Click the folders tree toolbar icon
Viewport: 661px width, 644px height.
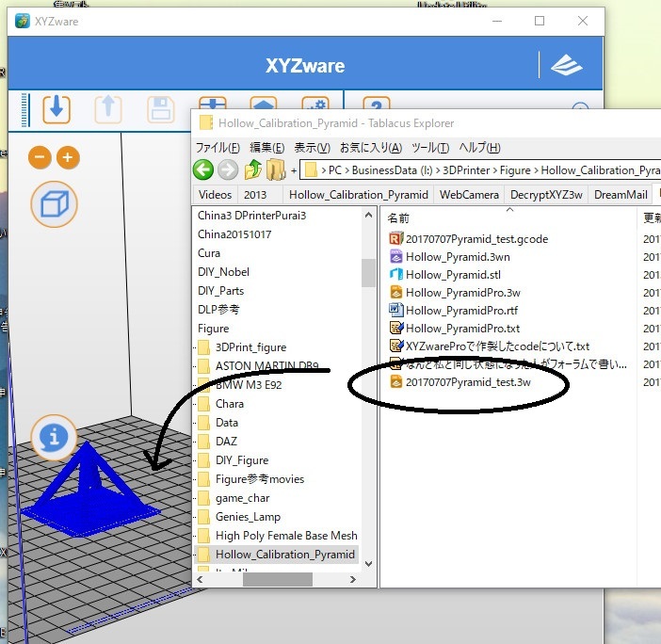pos(276,169)
